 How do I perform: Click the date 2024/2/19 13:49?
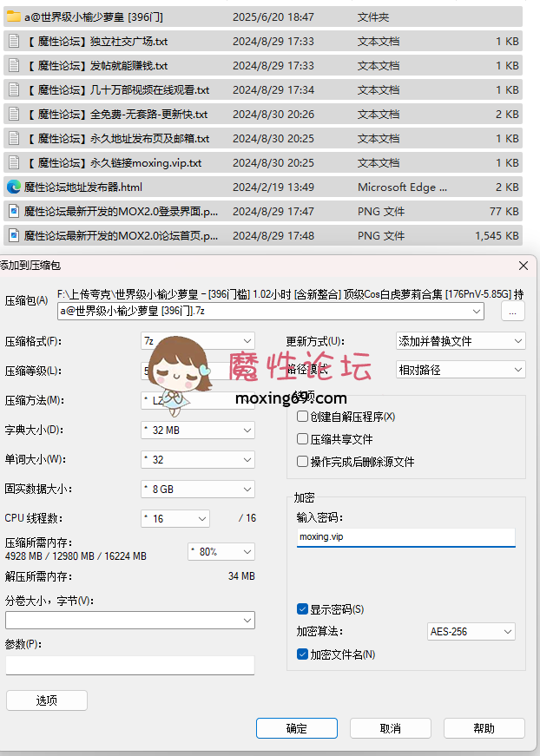273,187
